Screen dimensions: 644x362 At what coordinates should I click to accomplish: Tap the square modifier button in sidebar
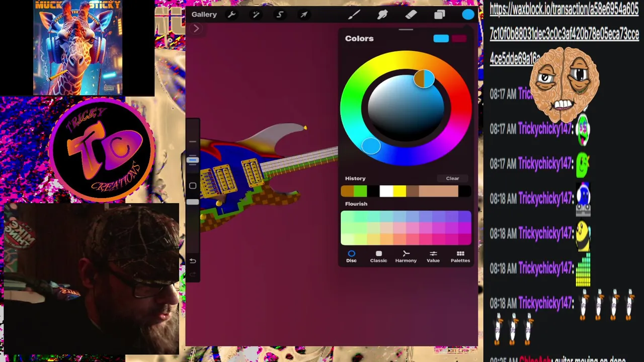click(x=193, y=186)
